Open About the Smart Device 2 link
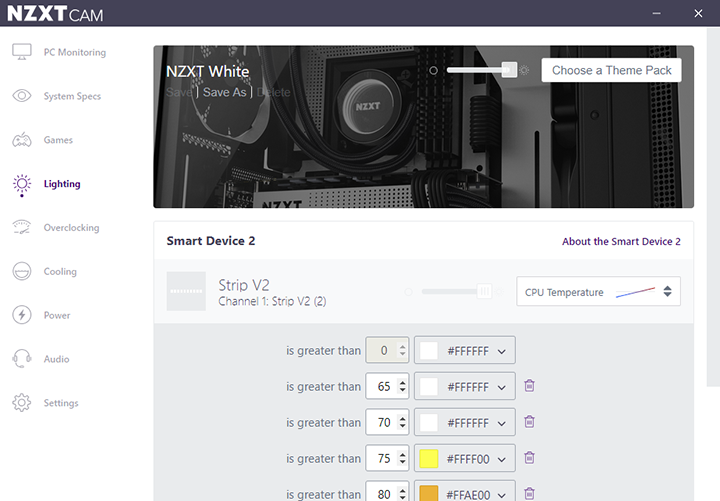The height and width of the screenshot is (501, 720). click(x=621, y=241)
